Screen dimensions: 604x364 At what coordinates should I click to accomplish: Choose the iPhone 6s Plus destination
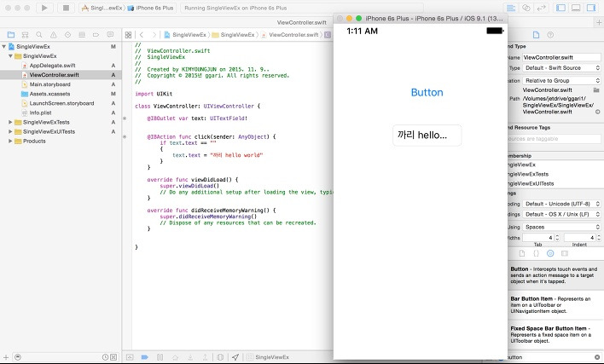point(151,8)
